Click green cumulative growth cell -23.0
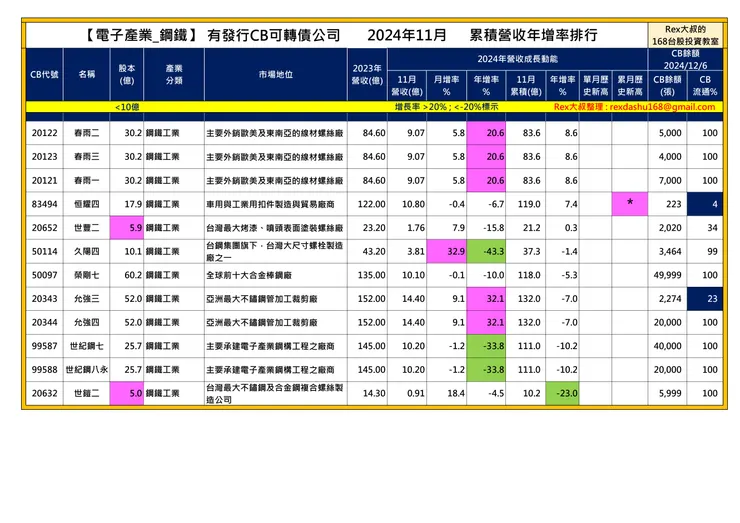Screen dimensions: 740x523 tap(562, 393)
